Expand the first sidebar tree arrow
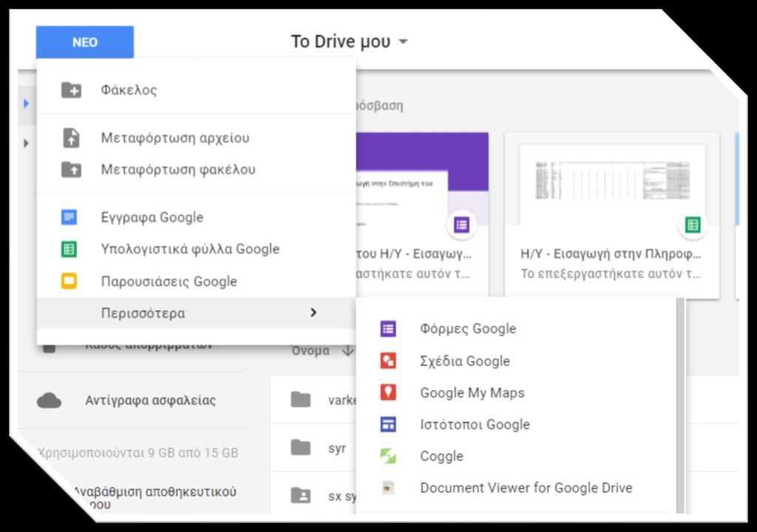Screen dimensions: 757x532 pyautogui.click(x=26, y=103)
